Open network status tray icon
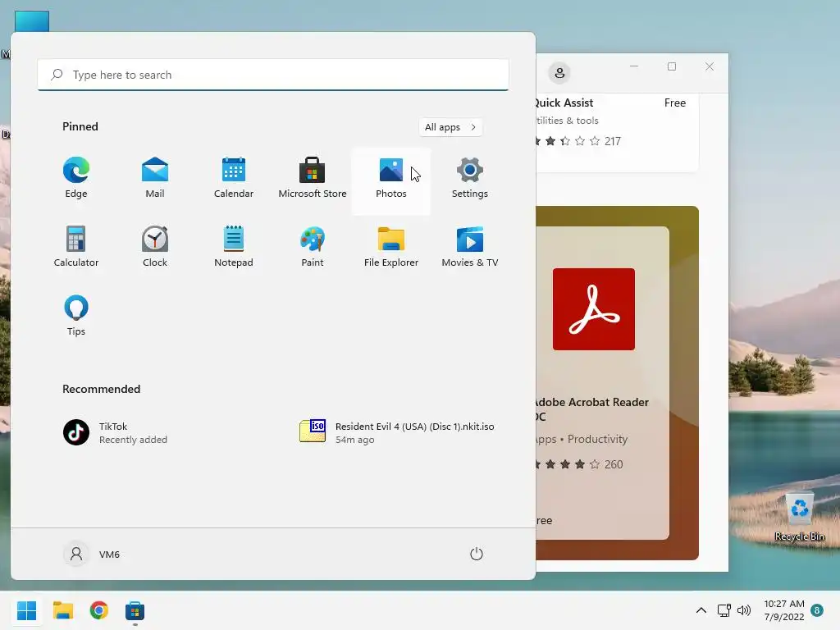Screen dimensions: 840x630 (724, 610)
